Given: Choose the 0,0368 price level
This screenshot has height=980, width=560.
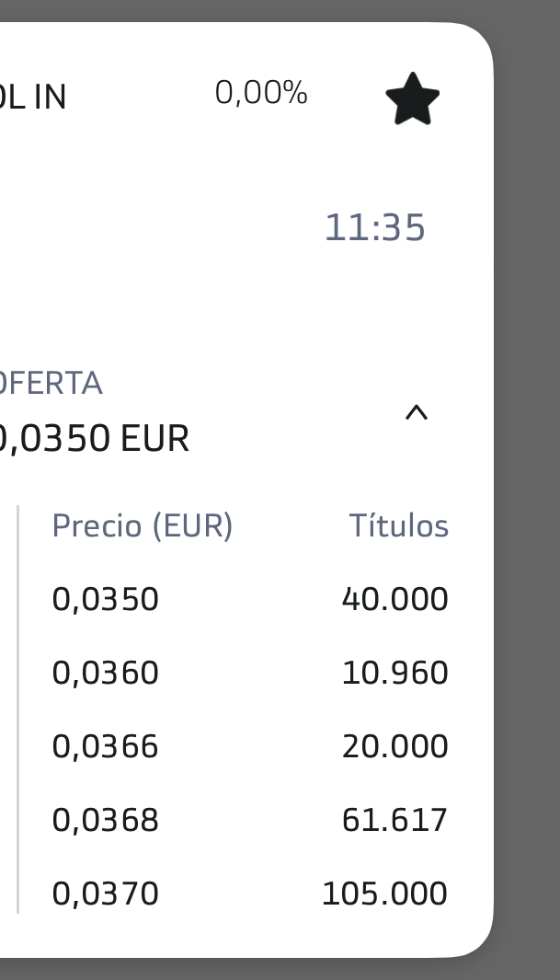Looking at the screenshot, I should click(106, 820).
